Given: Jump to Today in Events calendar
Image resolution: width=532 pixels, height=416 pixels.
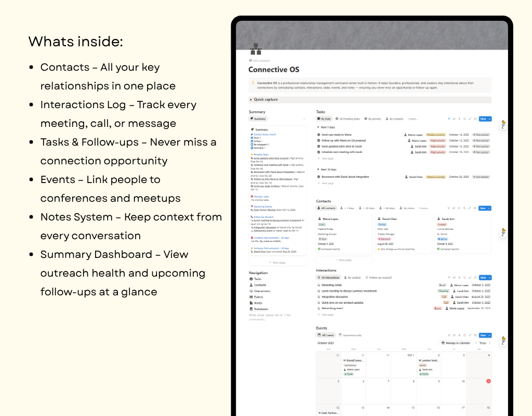Looking at the screenshot, I should pyautogui.click(x=483, y=343).
